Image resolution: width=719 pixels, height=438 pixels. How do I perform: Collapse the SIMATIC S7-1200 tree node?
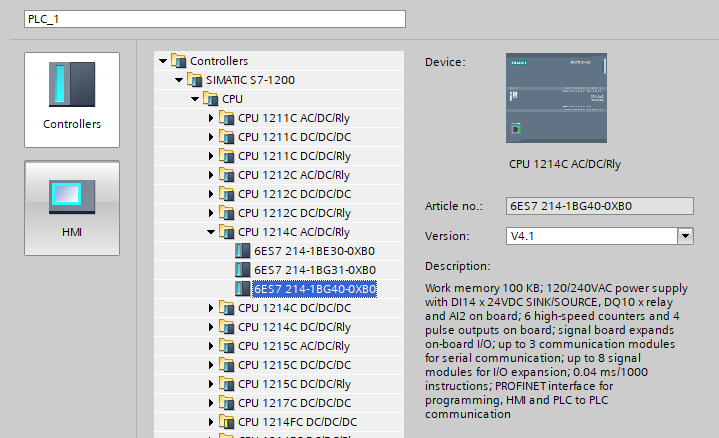[179, 80]
